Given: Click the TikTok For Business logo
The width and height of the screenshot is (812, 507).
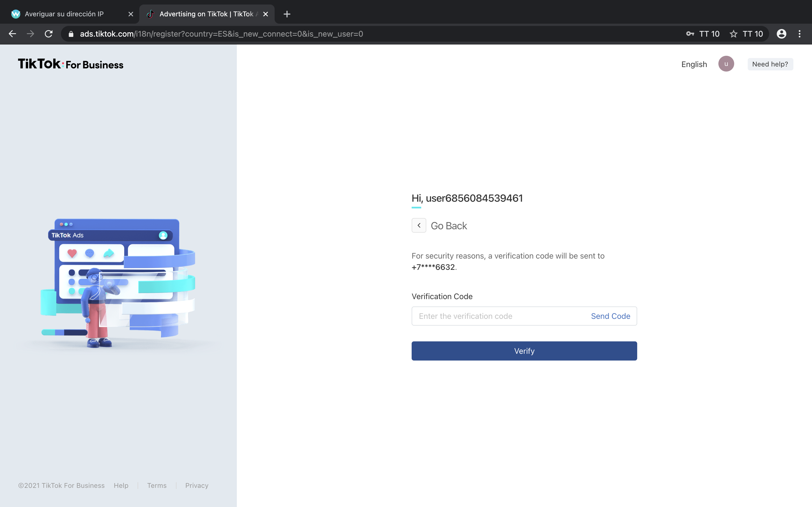Looking at the screenshot, I should click(x=70, y=64).
